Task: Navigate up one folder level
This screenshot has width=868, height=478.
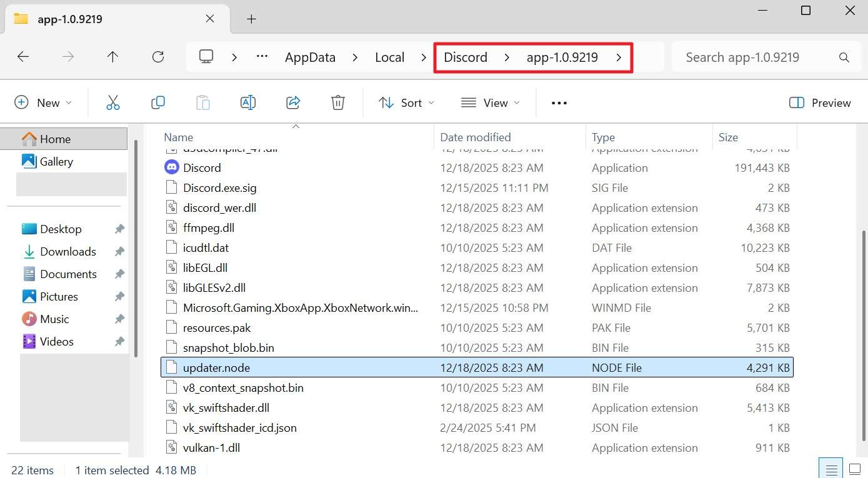Action: pos(112,57)
